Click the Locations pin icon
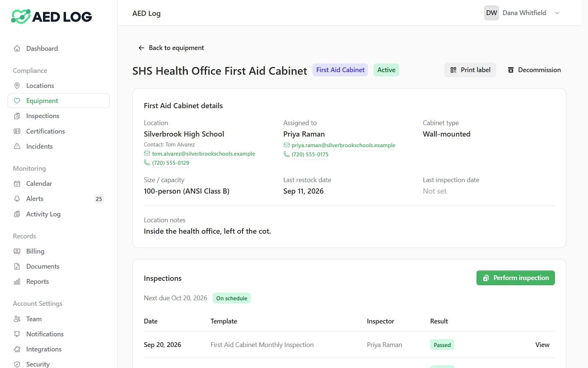Viewport: 588px width, 368px height. [x=17, y=86]
